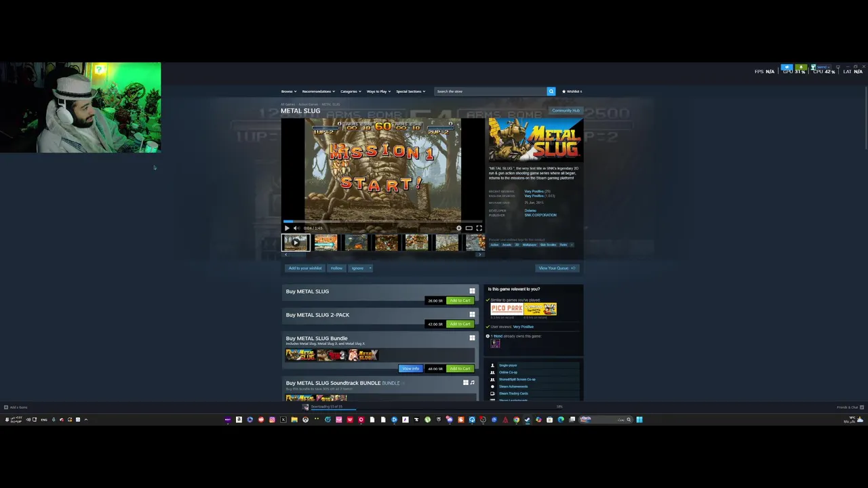Expand the Recommendations menu
Screen dimensions: 868x488
click(x=319, y=91)
